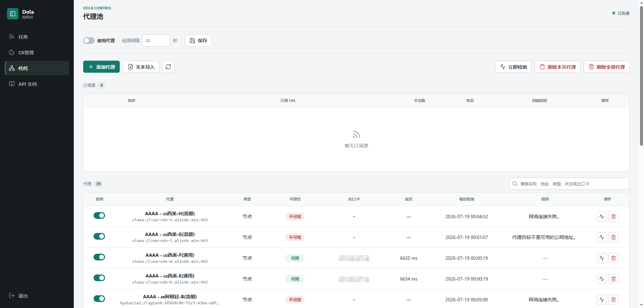This screenshot has width=644, height=308.
Task: Click the proxy search input field
Action: pos(569,184)
